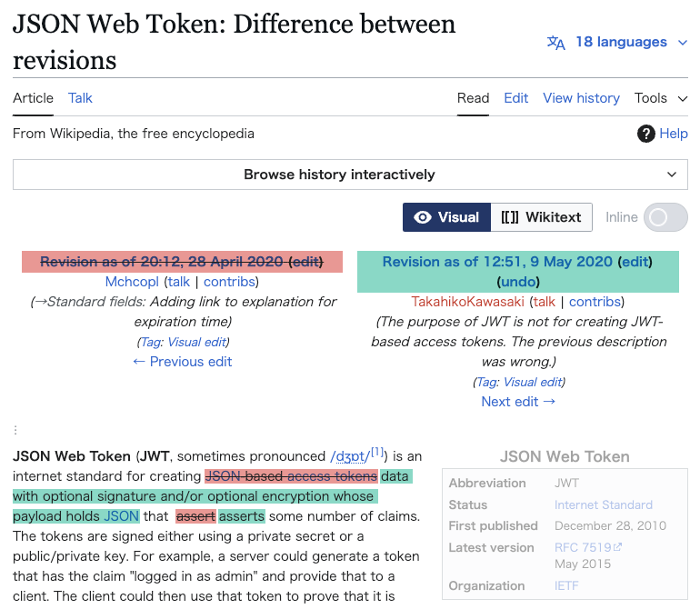700x609 pixels.
Task: Open the View history tab
Action: pyautogui.click(x=581, y=98)
